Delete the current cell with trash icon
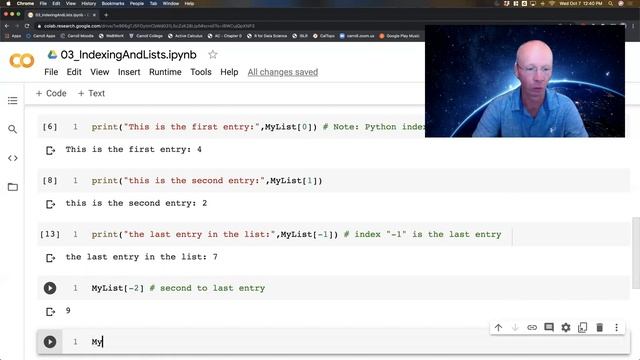The image size is (640, 360). tap(600, 327)
